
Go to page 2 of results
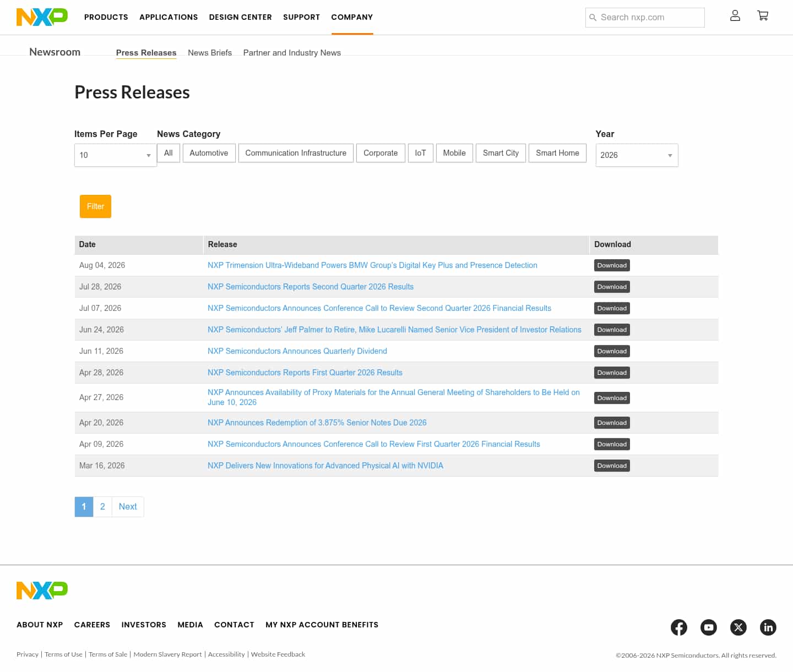102,507
